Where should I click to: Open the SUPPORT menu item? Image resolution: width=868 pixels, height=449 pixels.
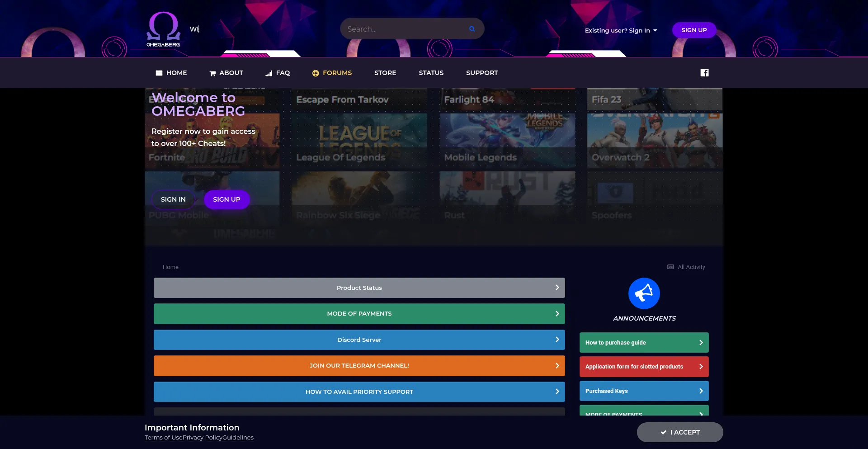click(482, 73)
